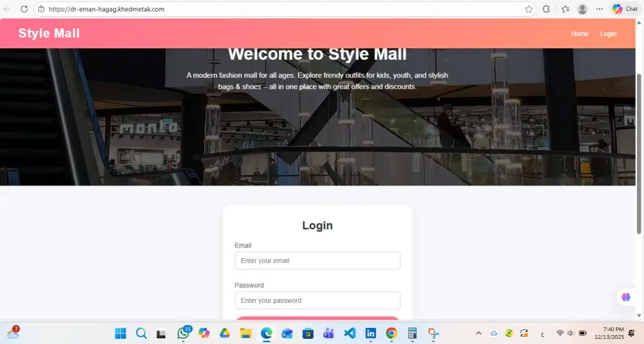The image size is (644, 344).
Task: Open Copilot Chat in the browser
Action: [625, 8]
